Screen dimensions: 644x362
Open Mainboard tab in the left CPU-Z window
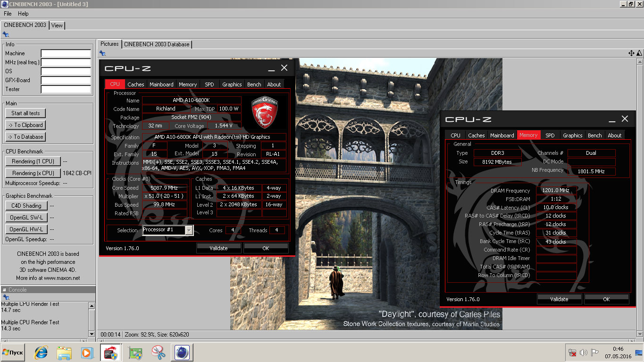pyautogui.click(x=161, y=84)
